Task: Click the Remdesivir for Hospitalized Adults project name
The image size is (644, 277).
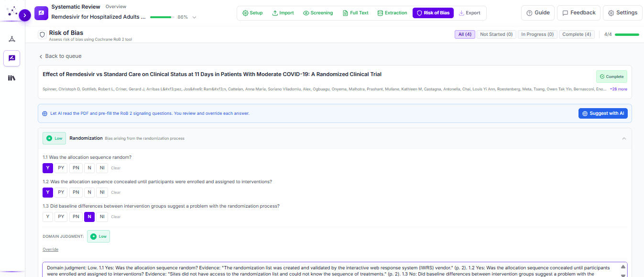Action: pyautogui.click(x=98, y=17)
